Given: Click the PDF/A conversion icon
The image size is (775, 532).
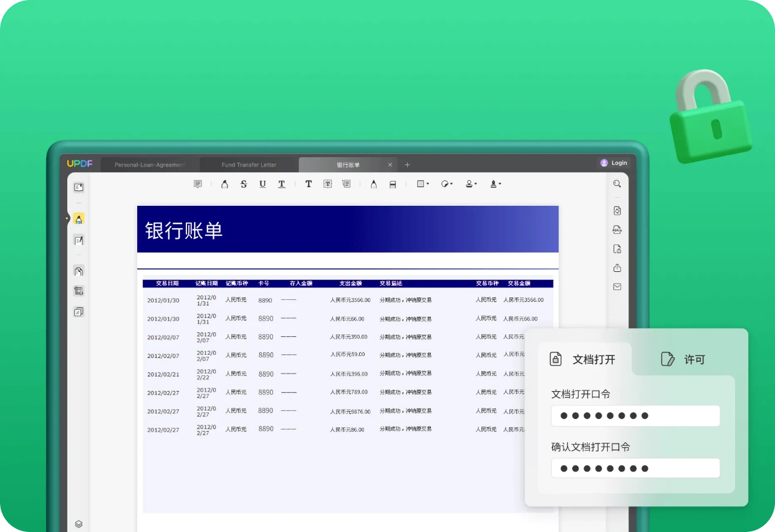Looking at the screenshot, I should [x=617, y=230].
